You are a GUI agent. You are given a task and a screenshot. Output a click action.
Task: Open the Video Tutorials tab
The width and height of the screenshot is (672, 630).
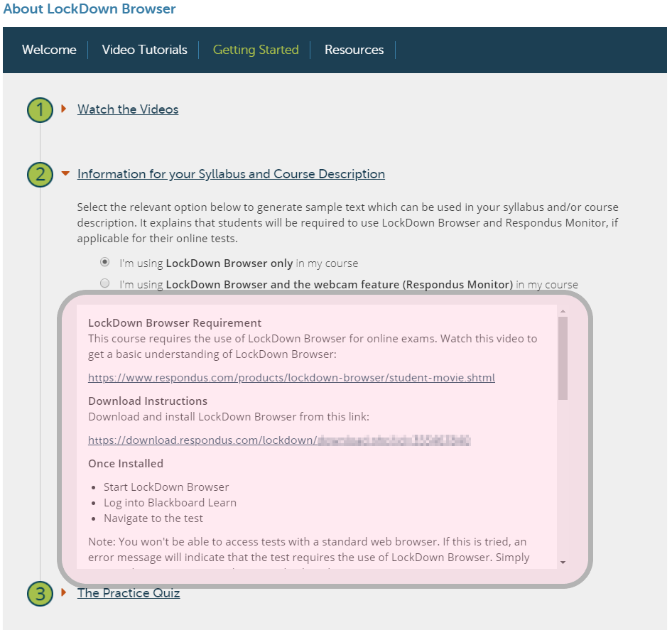point(143,50)
